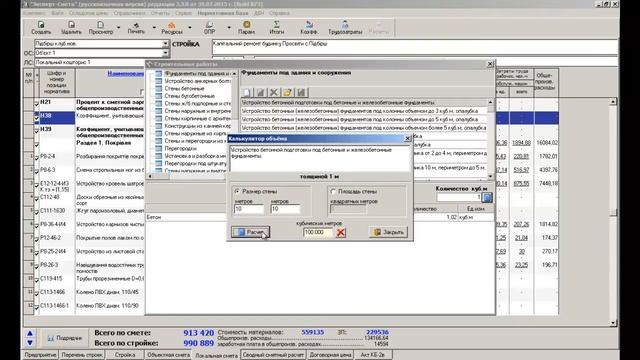Click the blue up arrow at bottom left
This screenshot has width=640, height=360.
tap(30, 333)
